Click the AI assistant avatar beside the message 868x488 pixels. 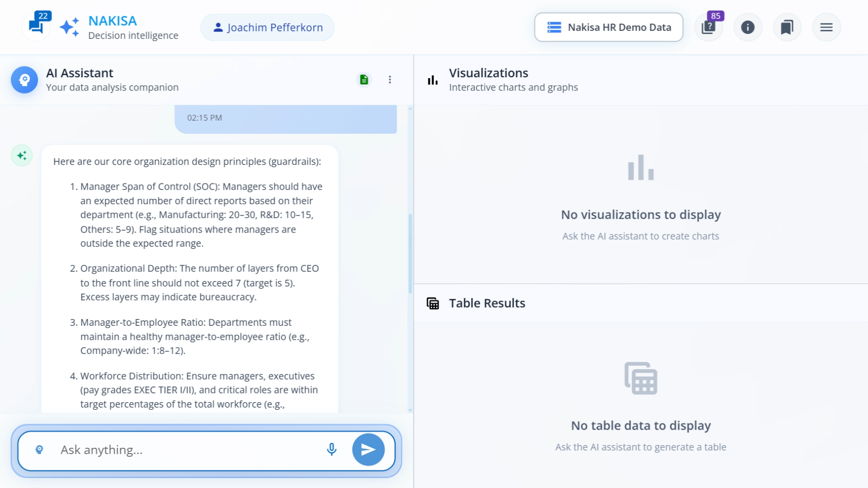click(x=21, y=155)
